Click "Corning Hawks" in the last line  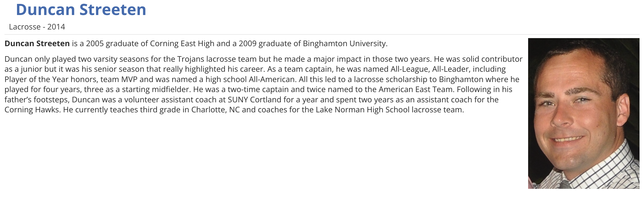click(x=32, y=110)
